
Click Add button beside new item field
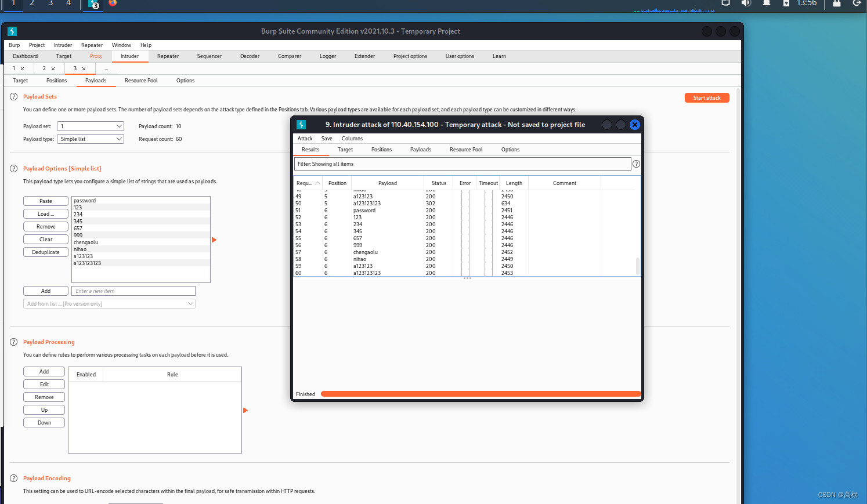click(46, 291)
